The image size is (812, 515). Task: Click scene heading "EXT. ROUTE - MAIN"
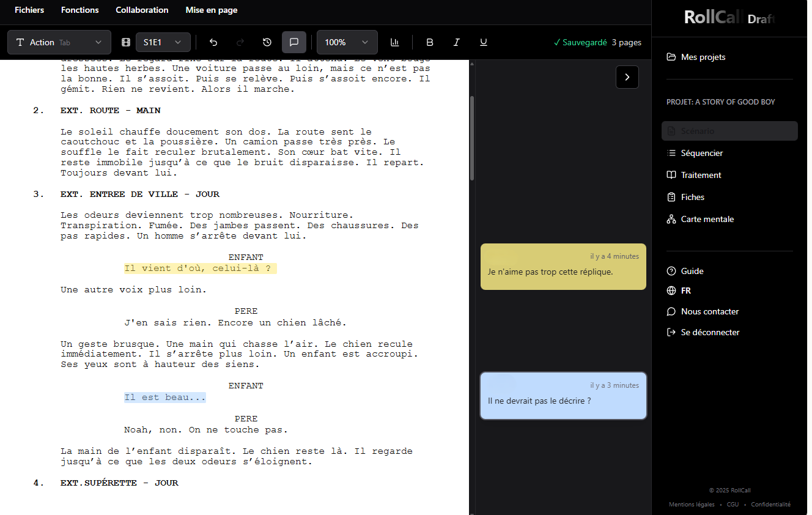(111, 111)
